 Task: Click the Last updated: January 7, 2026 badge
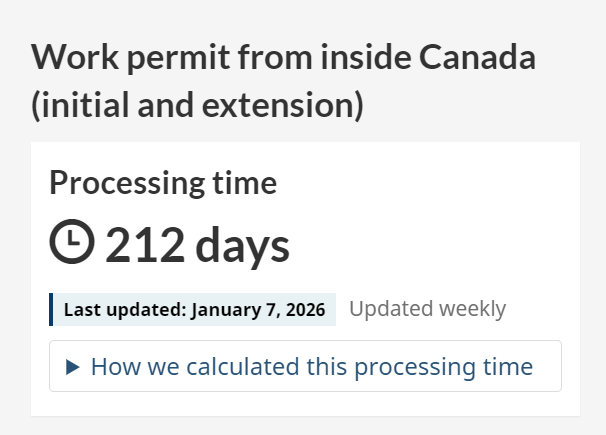click(194, 310)
